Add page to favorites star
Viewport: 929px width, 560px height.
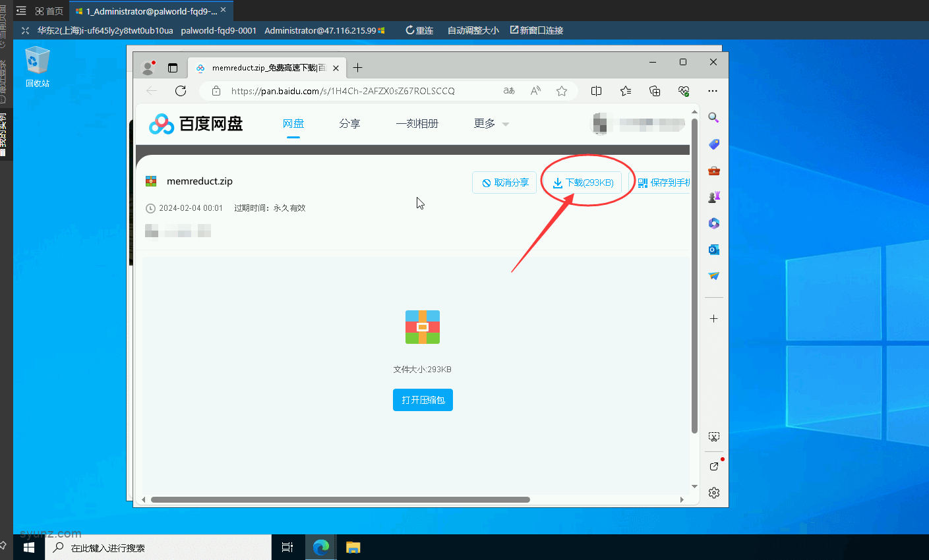click(x=562, y=91)
